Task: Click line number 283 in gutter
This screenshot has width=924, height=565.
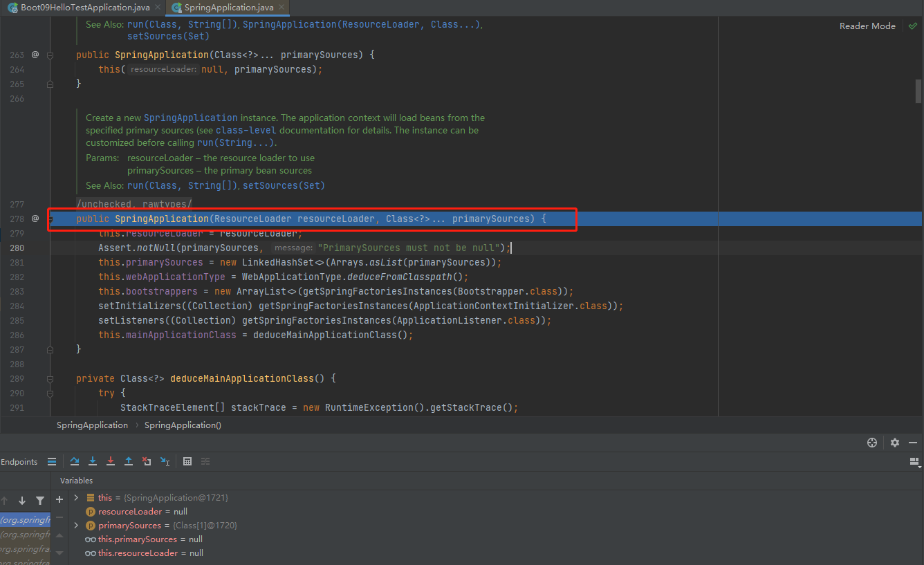Action: coord(17,291)
